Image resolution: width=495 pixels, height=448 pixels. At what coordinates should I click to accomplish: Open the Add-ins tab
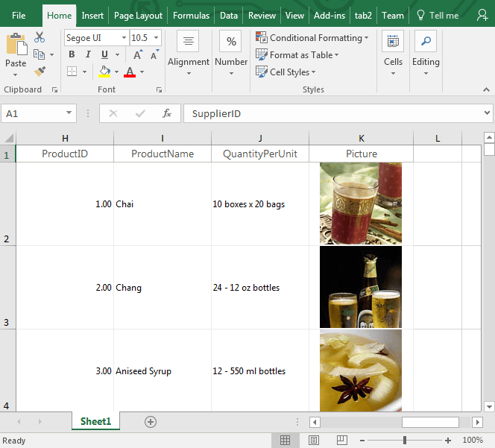(x=330, y=16)
